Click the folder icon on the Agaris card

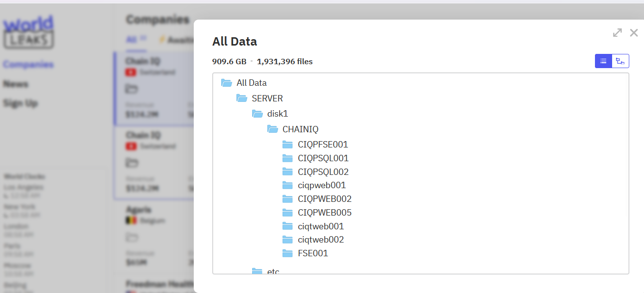(131, 238)
